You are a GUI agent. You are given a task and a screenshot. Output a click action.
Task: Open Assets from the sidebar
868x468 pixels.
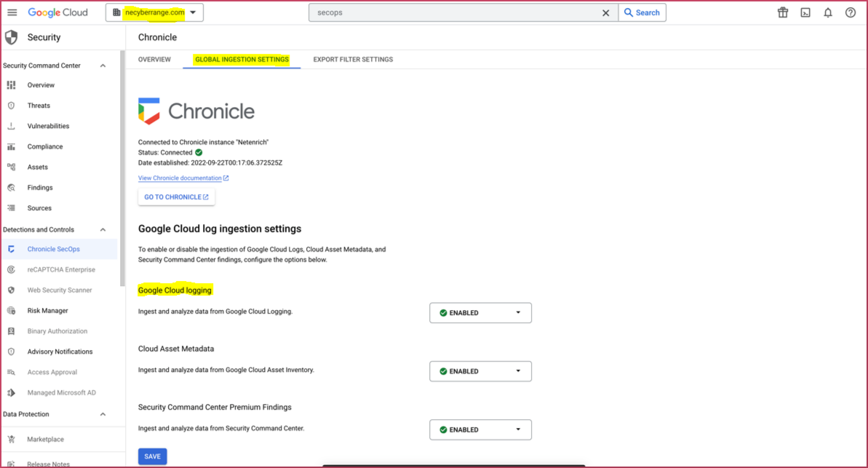click(x=38, y=167)
